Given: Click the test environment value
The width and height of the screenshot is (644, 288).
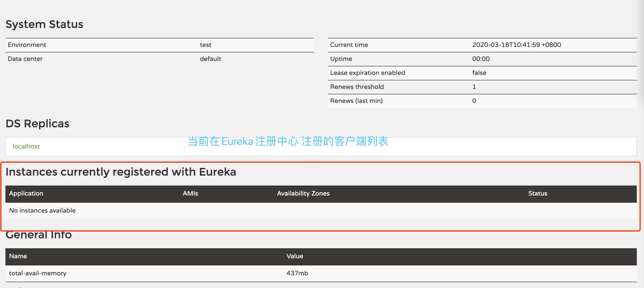Looking at the screenshot, I should 206,45.
